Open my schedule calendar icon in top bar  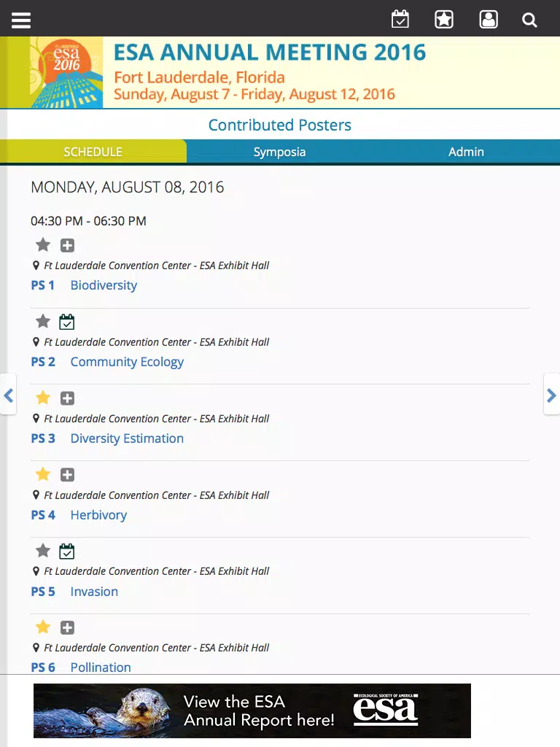(x=400, y=20)
